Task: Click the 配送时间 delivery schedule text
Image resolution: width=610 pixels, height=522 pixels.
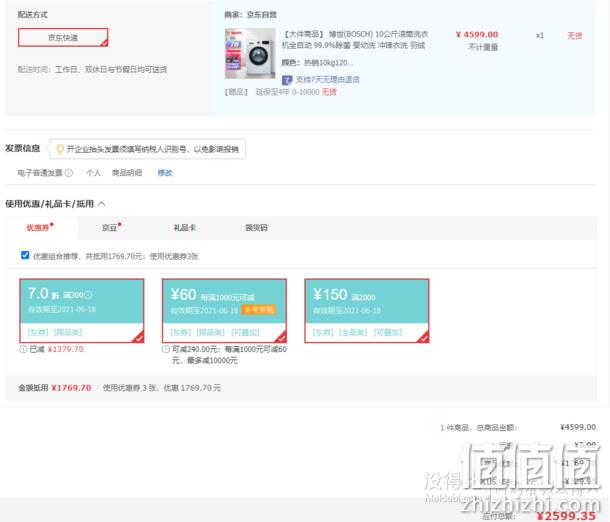Action: point(92,69)
